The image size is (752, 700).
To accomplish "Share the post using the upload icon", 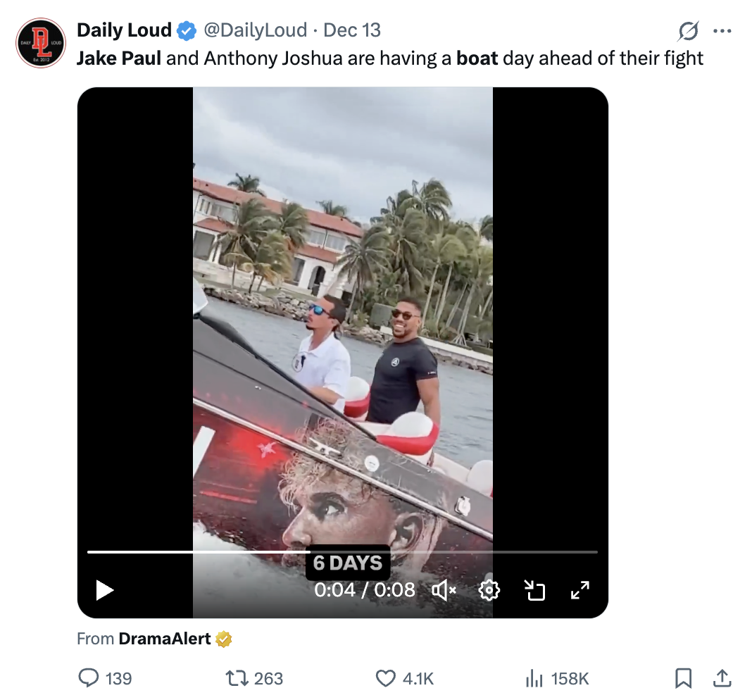I will [722, 678].
